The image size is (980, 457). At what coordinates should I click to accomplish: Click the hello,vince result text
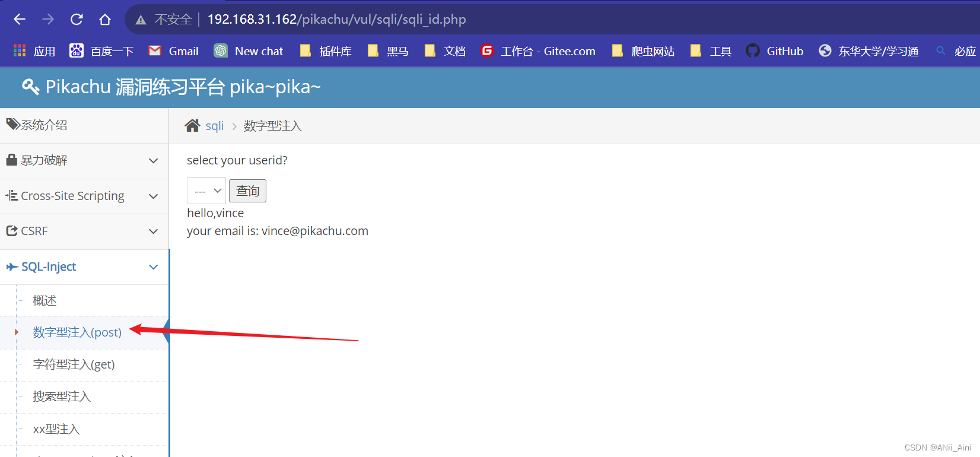(215, 213)
